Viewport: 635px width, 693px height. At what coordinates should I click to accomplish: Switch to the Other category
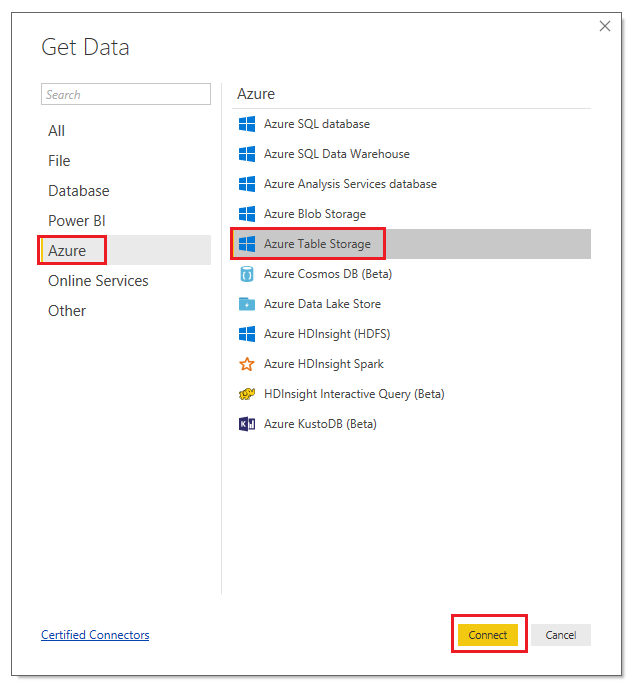click(x=126, y=311)
